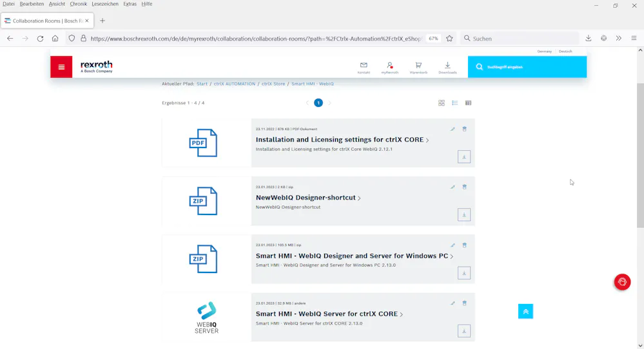
Task: Download NewWebIQ Designer-shortcut zip
Action: (464, 215)
